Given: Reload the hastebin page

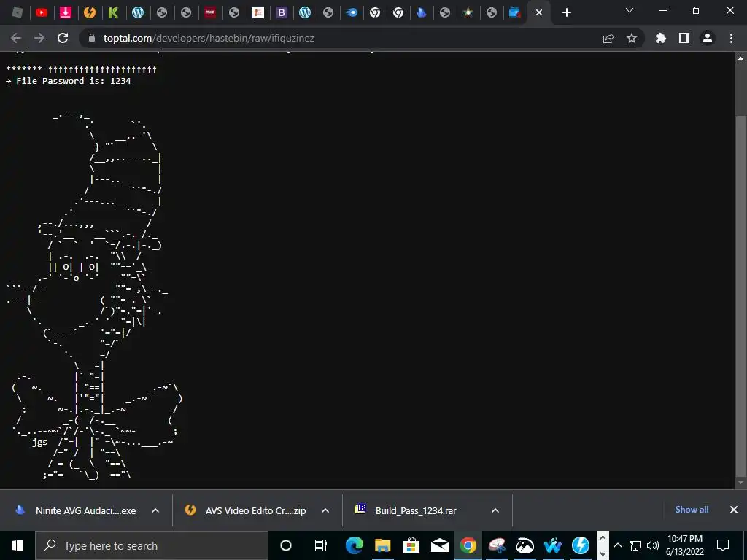Looking at the screenshot, I should pos(63,38).
